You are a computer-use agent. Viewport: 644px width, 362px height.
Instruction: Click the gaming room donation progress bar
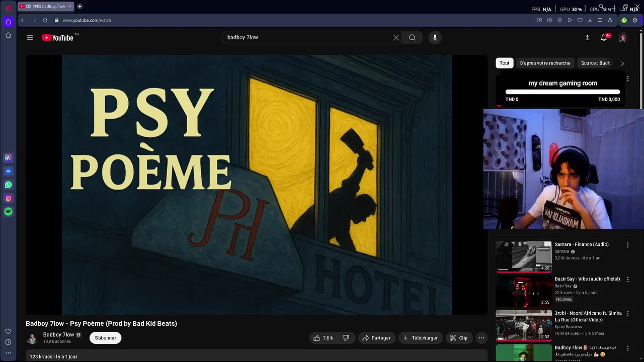coord(562,92)
